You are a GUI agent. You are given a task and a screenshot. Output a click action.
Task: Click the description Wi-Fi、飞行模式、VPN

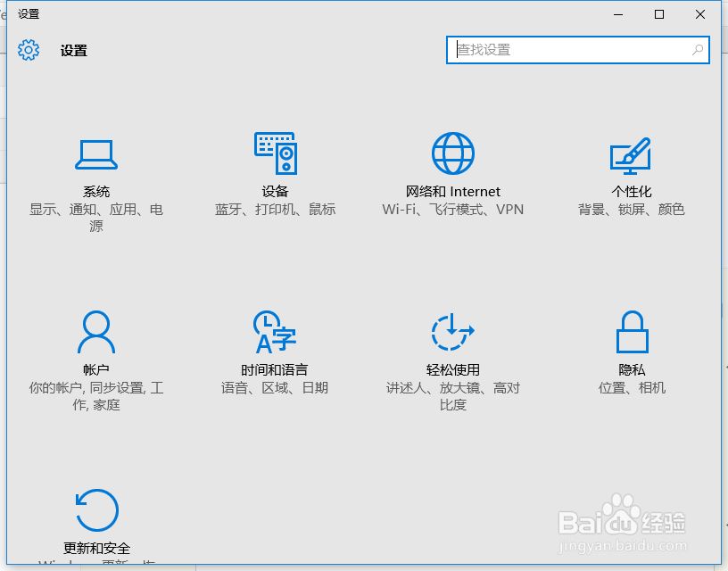[452, 210]
